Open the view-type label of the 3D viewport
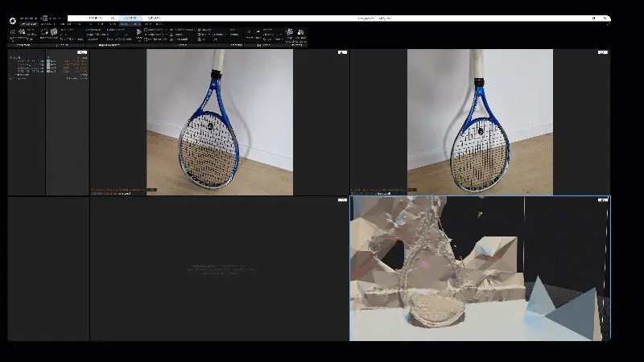 coord(602,200)
